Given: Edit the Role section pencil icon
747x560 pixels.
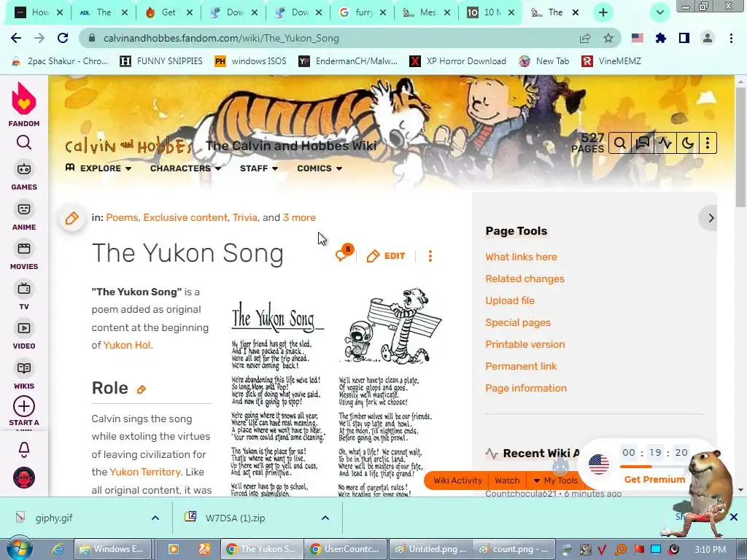Looking at the screenshot, I should [x=141, y=389].
